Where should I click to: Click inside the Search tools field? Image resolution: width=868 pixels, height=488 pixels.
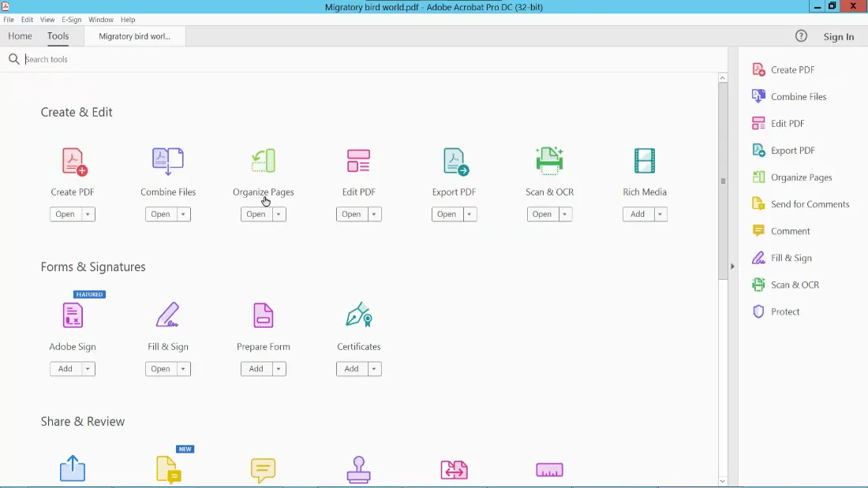pyautogui.click(x=158, y=58)
